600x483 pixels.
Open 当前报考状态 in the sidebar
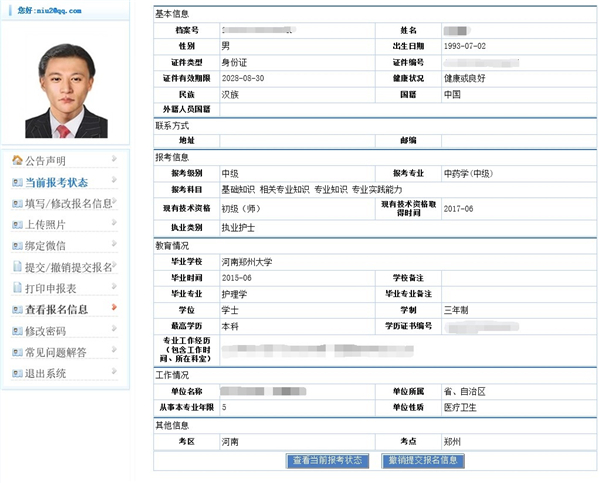tap(57, 183)
